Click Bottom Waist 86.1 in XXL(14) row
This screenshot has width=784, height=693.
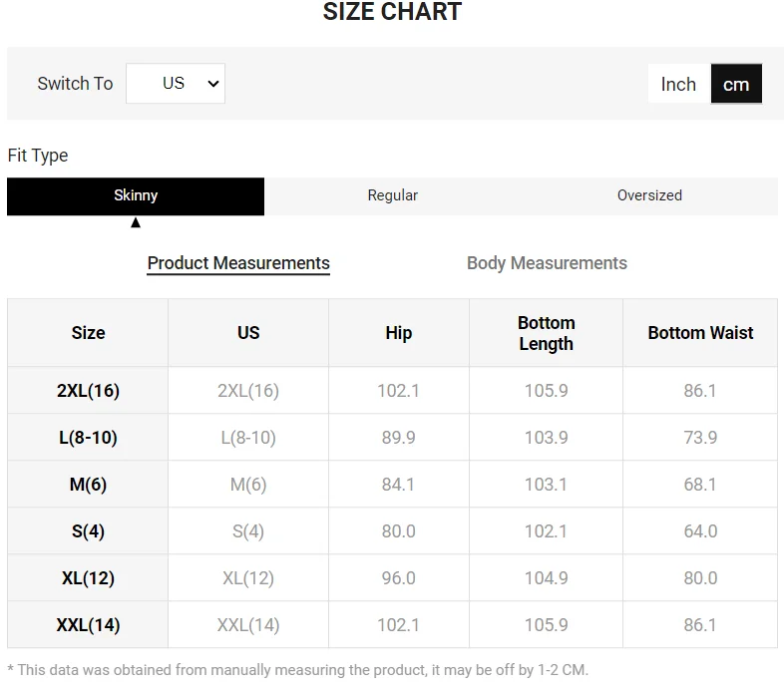[x=700, y=625]
